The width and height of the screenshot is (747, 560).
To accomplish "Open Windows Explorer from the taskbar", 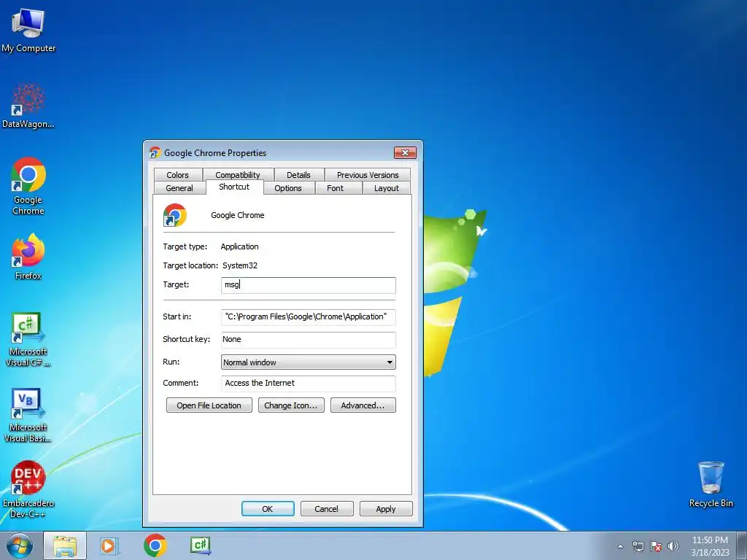I will click(65, 545).
